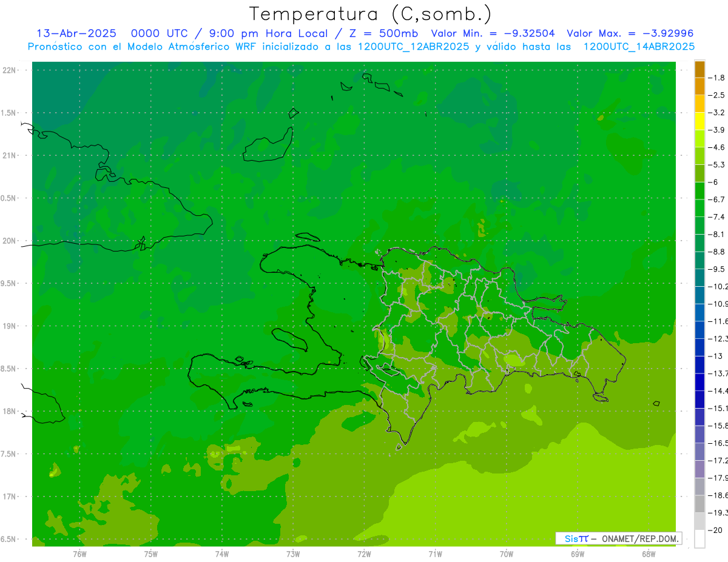The image size is (728, 562).
Task: Click "9:00 pm Hora Local" in header
Action: pos(268,33)
